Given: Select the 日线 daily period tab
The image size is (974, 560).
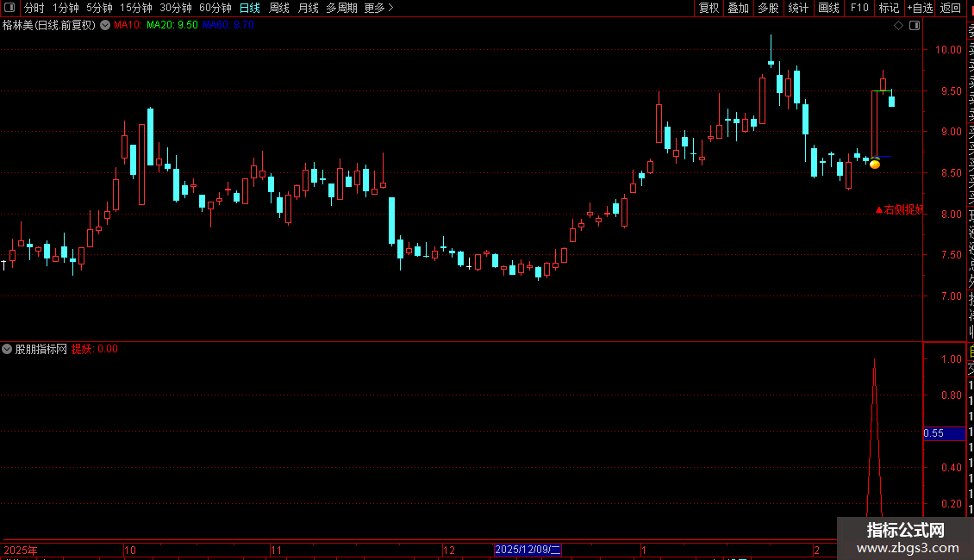Looking at the screenshot, I should 250,8.
